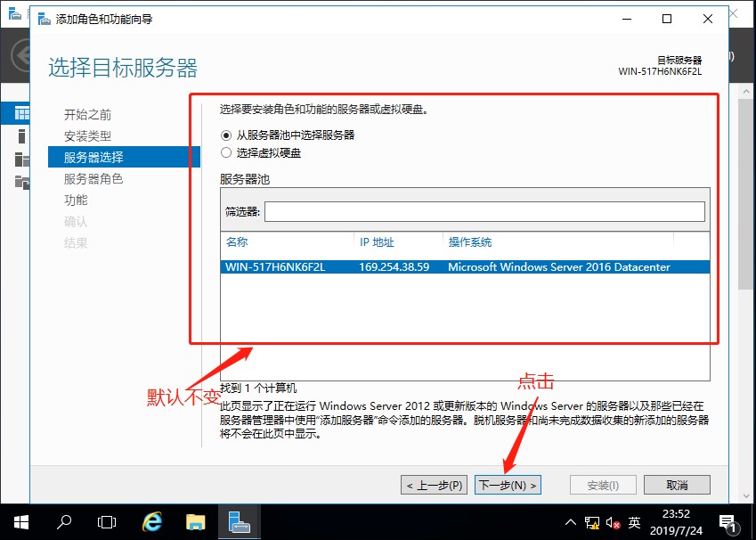Go to 安装类型 wizard step

(x=88, y=136)
